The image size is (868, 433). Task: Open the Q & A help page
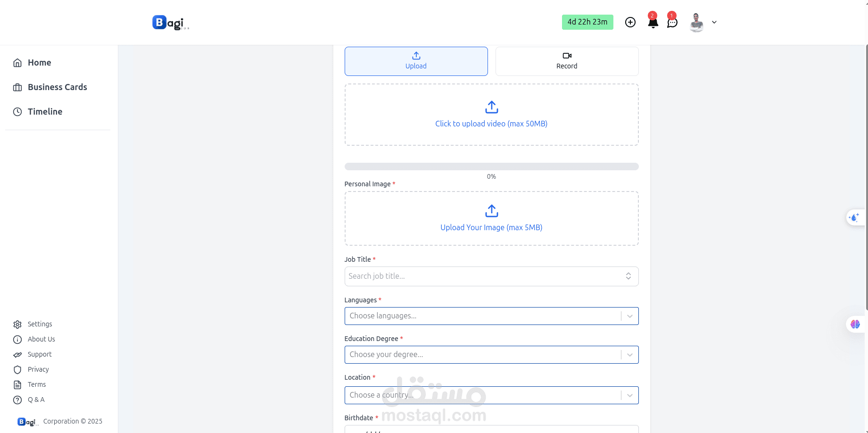pos(36,400)
